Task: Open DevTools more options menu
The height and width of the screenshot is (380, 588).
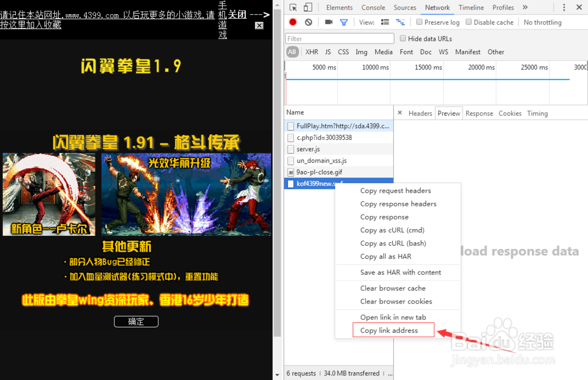Action: (564, 8)
